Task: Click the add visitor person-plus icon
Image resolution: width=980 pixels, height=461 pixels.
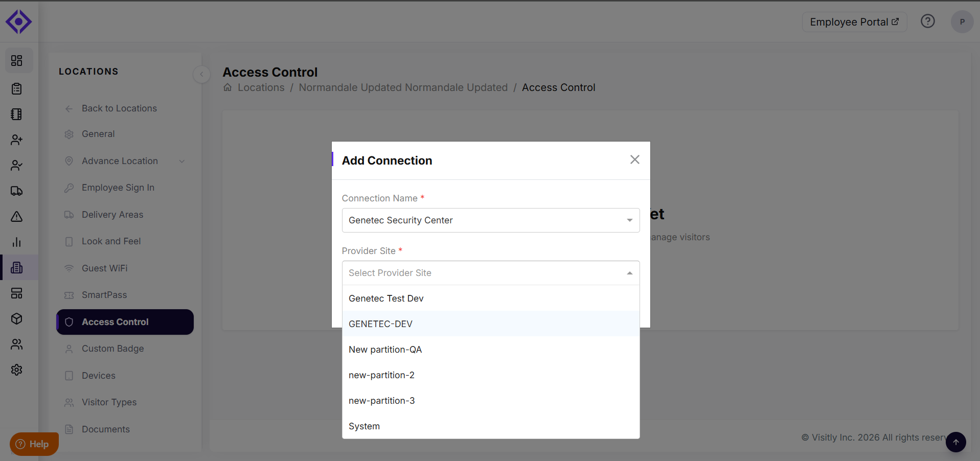Action: pyautogui.click(x=17, y=140)
